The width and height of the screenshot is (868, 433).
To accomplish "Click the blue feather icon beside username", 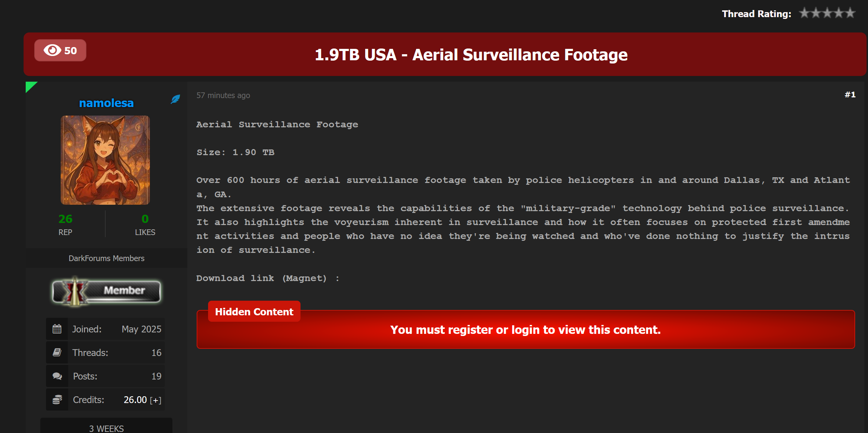I will pos(175,99).
